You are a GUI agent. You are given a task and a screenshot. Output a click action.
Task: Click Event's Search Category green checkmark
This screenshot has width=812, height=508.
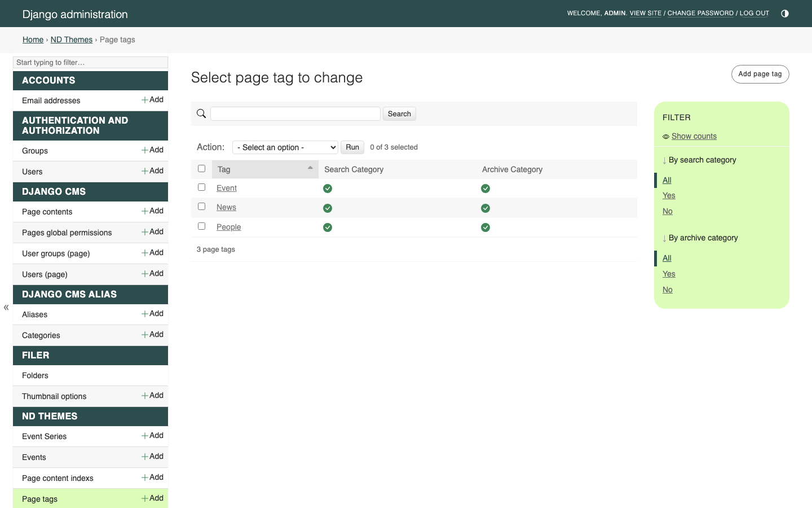328,189
